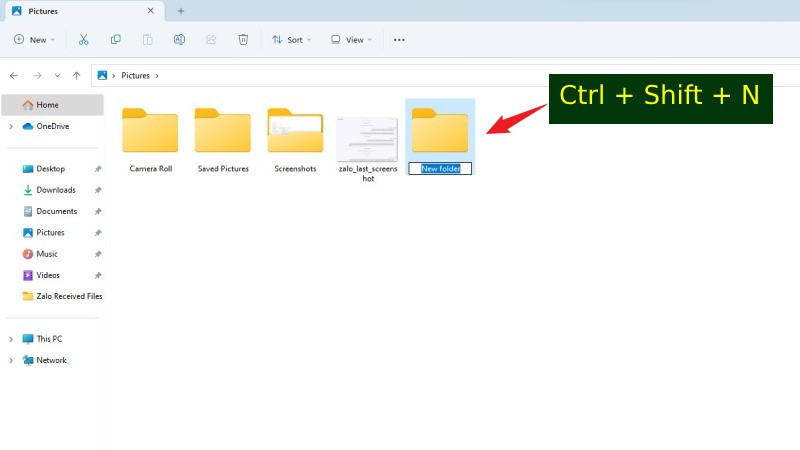Select the Saved Pictures folder icon

[x=222, y=130]
